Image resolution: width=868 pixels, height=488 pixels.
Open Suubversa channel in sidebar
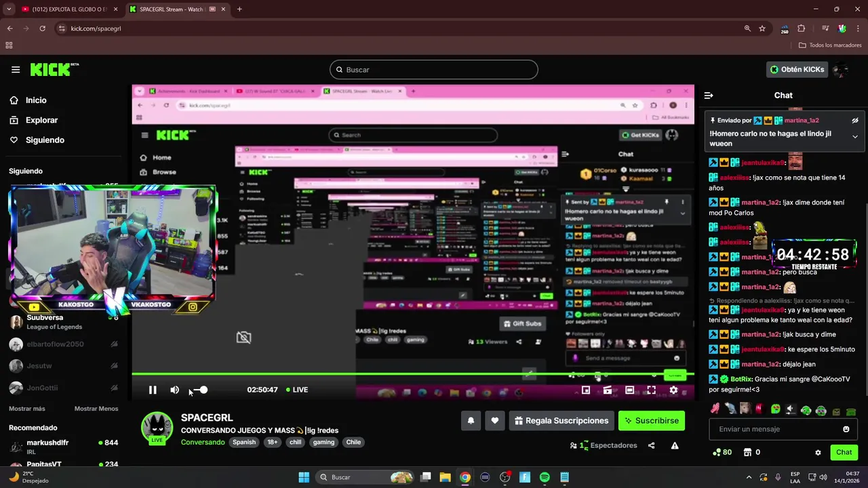click(x=64, y=322)
